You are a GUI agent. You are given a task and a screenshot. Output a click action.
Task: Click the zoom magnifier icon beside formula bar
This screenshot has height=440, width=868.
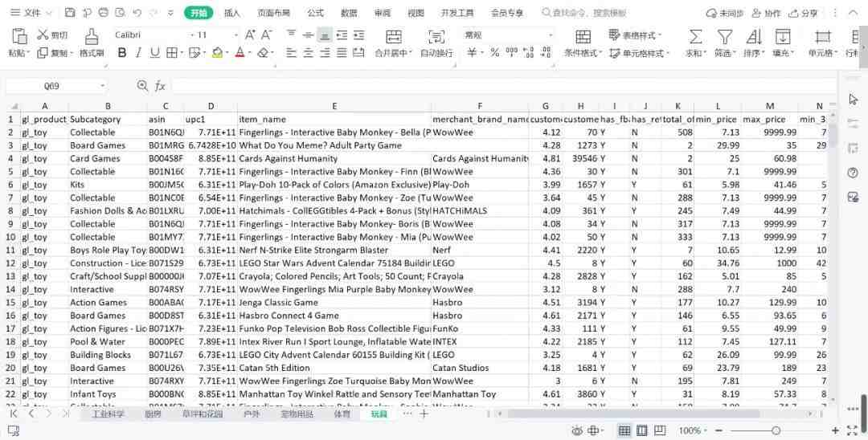tap(142, 86)
